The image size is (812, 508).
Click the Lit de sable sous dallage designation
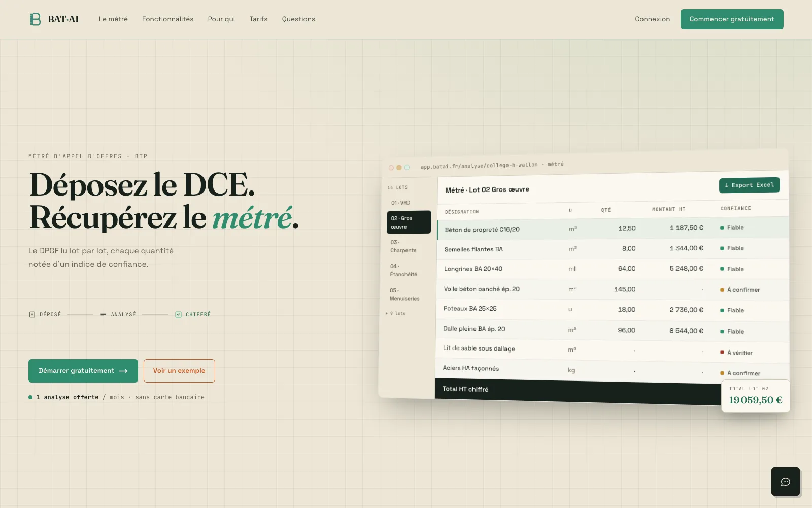(x=479, y=348)
